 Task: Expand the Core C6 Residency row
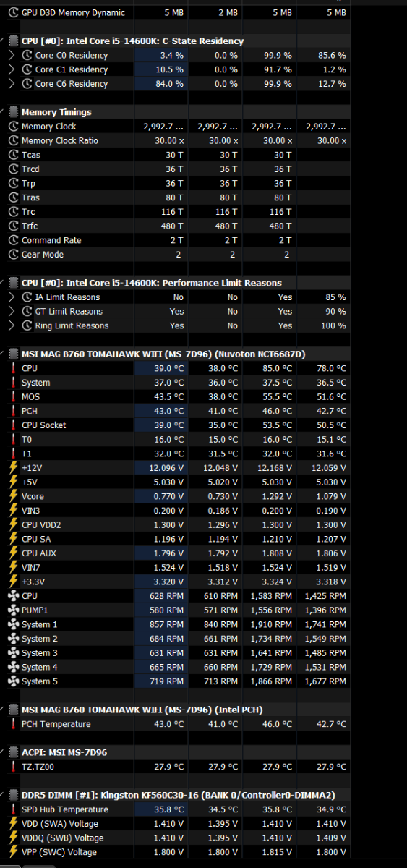click(12, 84)
